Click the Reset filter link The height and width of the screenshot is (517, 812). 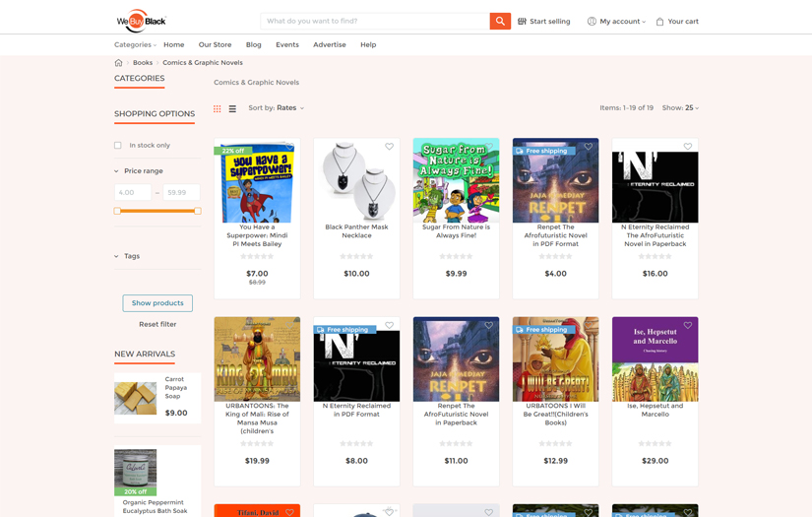[x=157, y=324]
